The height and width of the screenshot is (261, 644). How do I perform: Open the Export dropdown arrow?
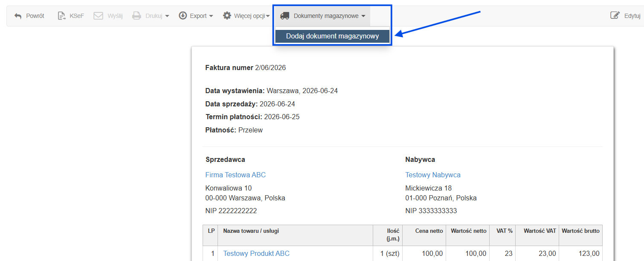[x=211, y=16]
